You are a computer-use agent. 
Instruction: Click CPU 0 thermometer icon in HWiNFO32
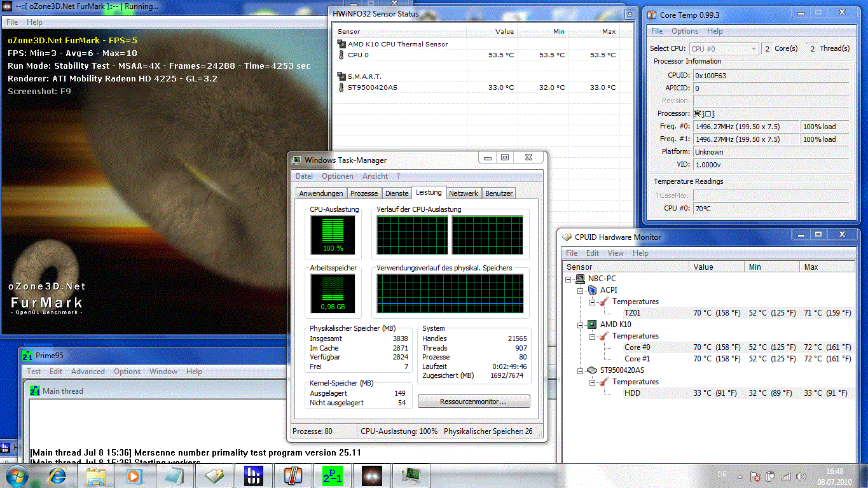pos(341,55)
